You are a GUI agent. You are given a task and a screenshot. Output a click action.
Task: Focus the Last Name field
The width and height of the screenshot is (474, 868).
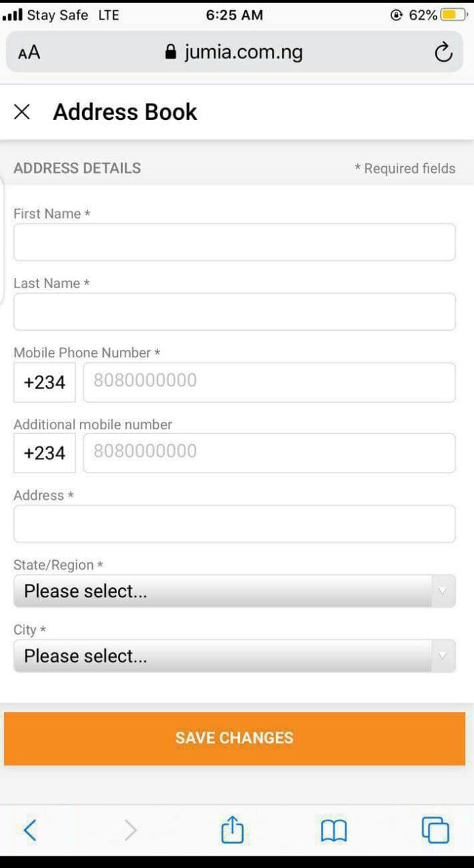tap(234, 312)
